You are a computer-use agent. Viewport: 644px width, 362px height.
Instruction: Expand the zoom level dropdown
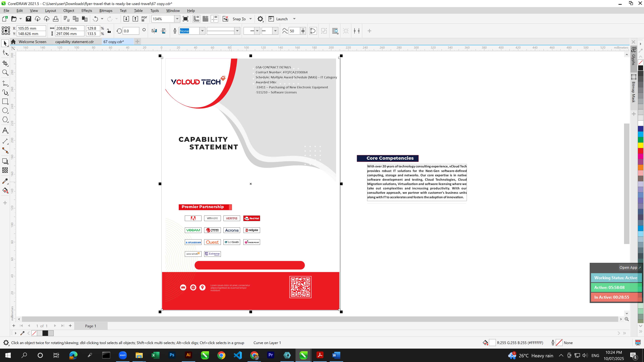point(177,19)
